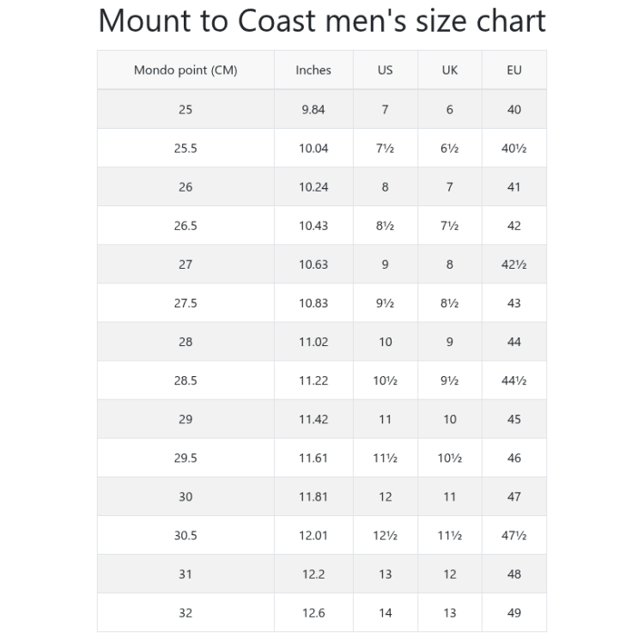Click the EU size 49 cell
Viewport: 644px width, 644px height.
click(x=513, y=613)
